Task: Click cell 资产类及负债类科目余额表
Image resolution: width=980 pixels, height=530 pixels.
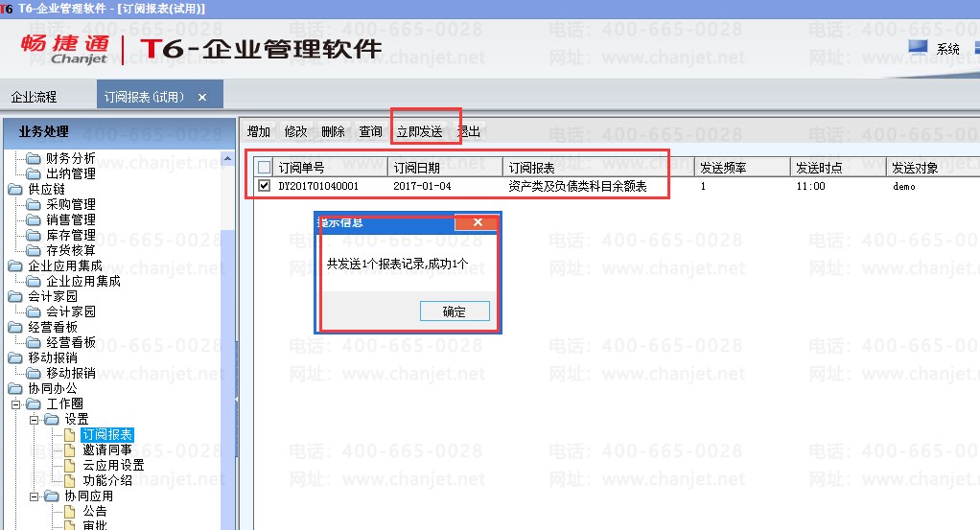Action: (x=577, y=186)
